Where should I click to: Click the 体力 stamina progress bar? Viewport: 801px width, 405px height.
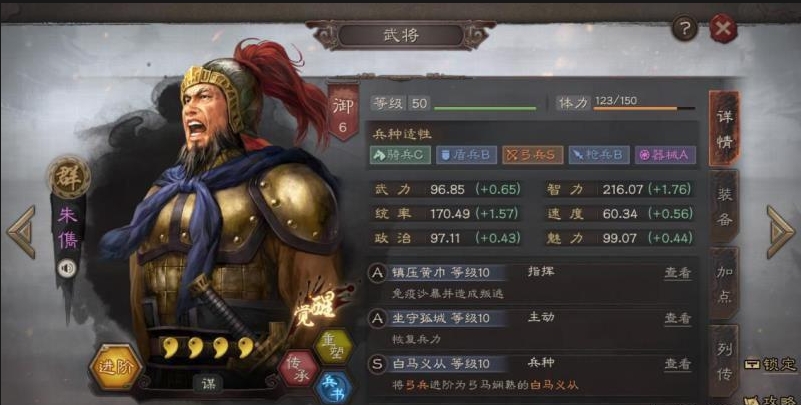(644, 108)
